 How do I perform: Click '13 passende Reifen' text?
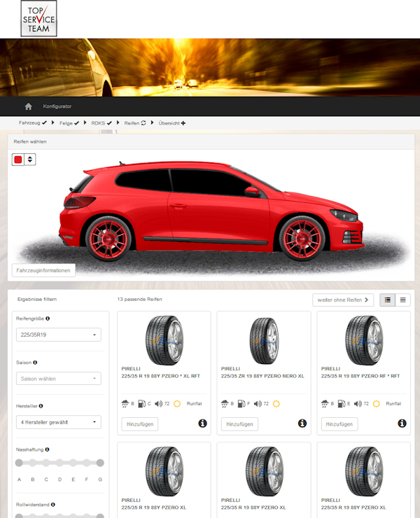(139, 300)
